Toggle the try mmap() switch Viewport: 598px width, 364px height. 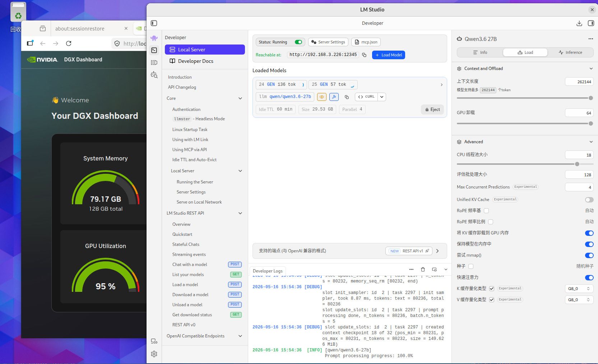tap(589, 255)
